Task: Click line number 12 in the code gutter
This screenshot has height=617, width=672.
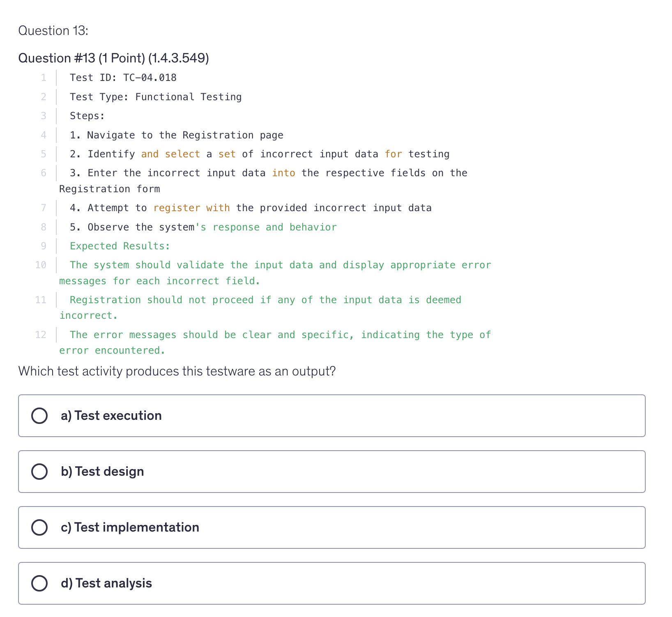Action: [x=41, y=335]
